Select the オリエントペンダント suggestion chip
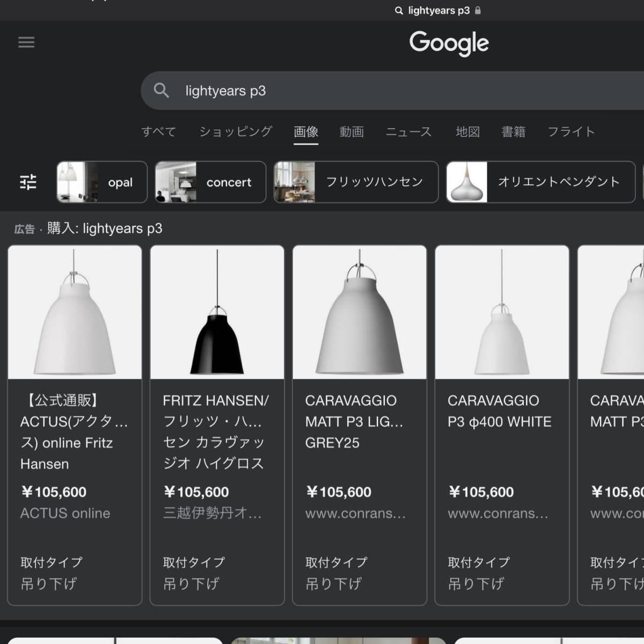This screenshot has width=644, height=644. click(x=541, y=182)
